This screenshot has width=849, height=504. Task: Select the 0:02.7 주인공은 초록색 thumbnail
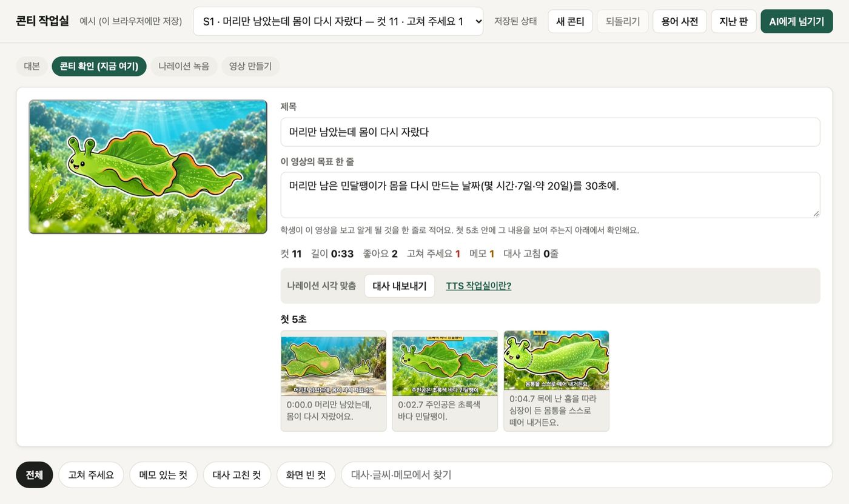click(x=445, y=381)
